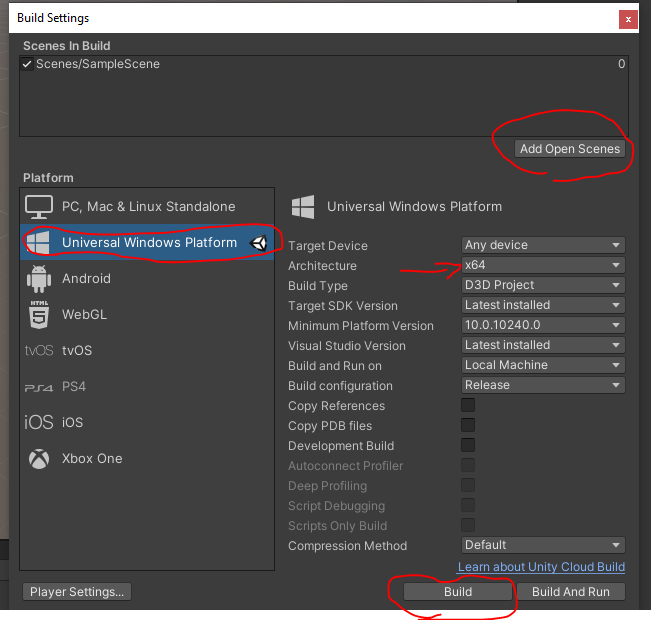The image size is (651, 620).
Task: Click the Architecture label
Action: (x=322, y=266)
